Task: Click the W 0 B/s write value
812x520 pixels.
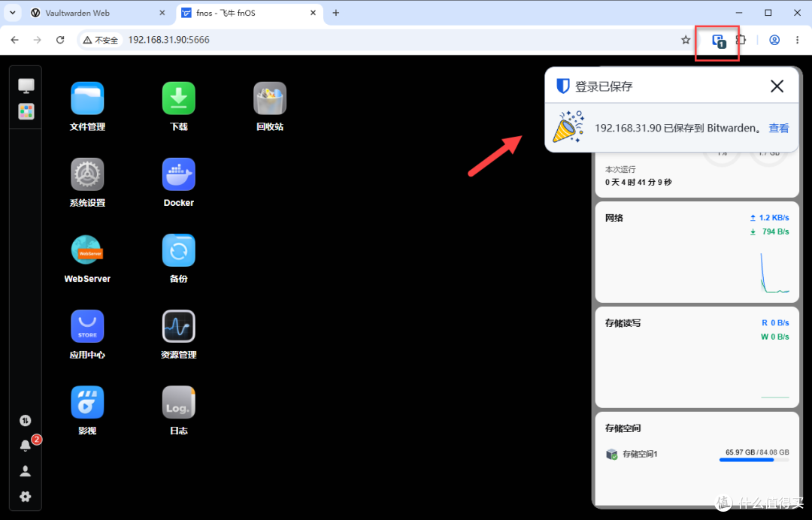Action: (x=774, y=337)
